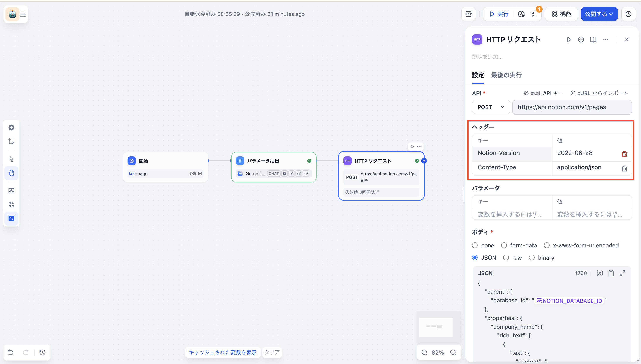
Task: Choose form-data body type
Action: pyautogui.click(x=504, y=245)
